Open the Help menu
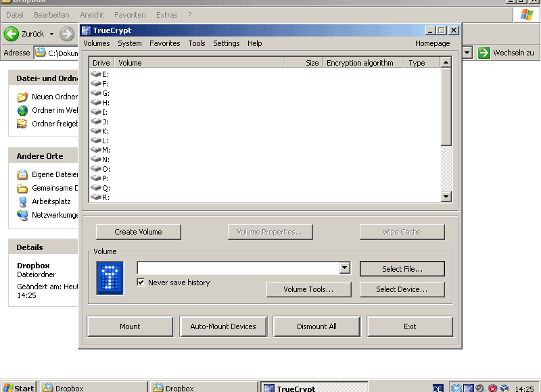 pos(255,43)
